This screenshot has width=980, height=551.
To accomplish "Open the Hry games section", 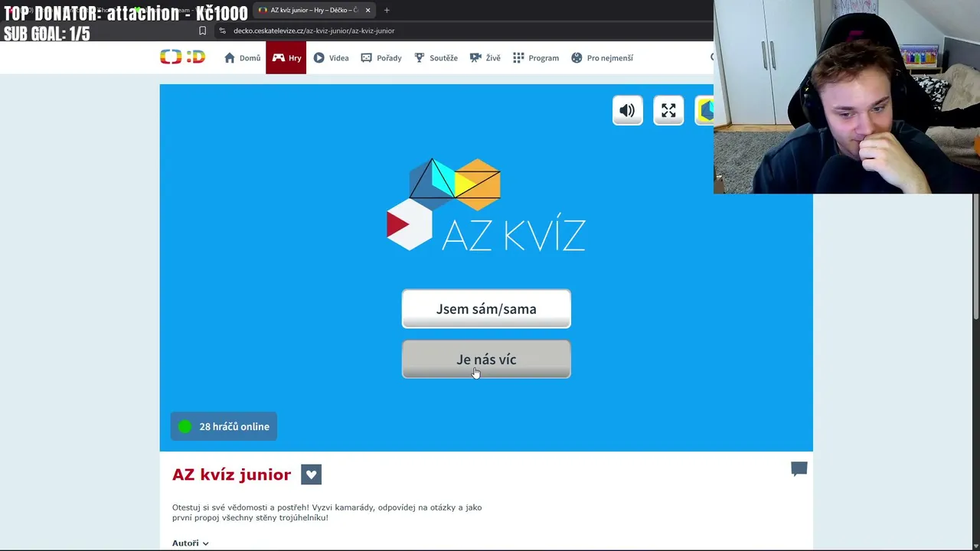I will [286, 57].
